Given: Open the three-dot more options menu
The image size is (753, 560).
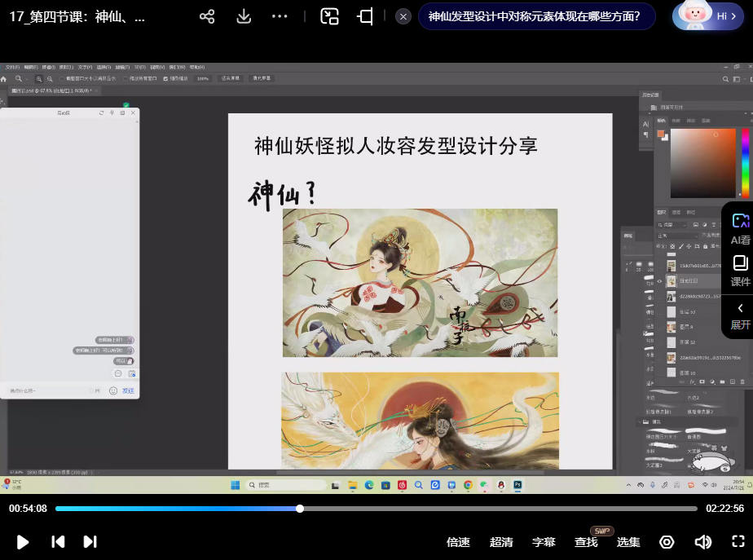Looking at the screenshot, I should coord(280,16).
